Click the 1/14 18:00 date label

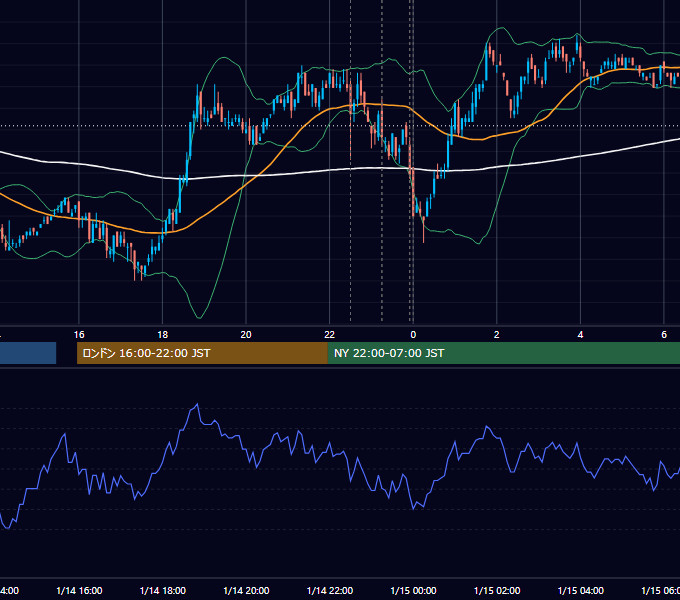pos(163,590)
